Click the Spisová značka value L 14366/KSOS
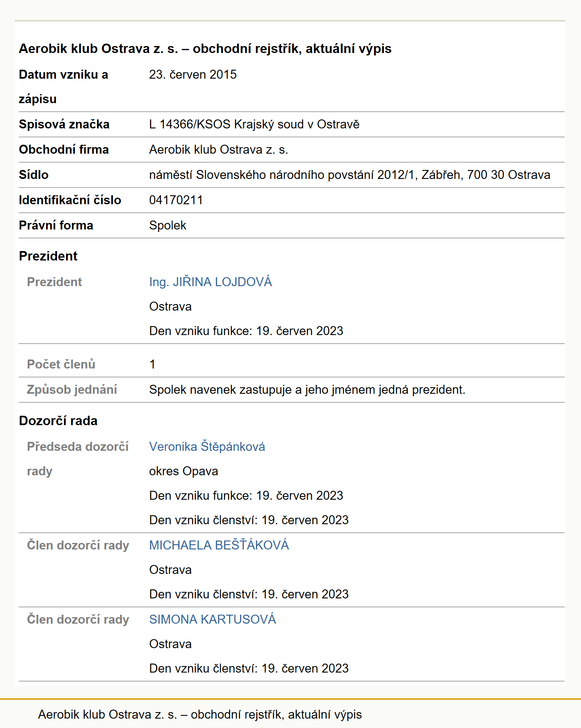The height and width of the screenshot is (728, 581). [254, 124]
